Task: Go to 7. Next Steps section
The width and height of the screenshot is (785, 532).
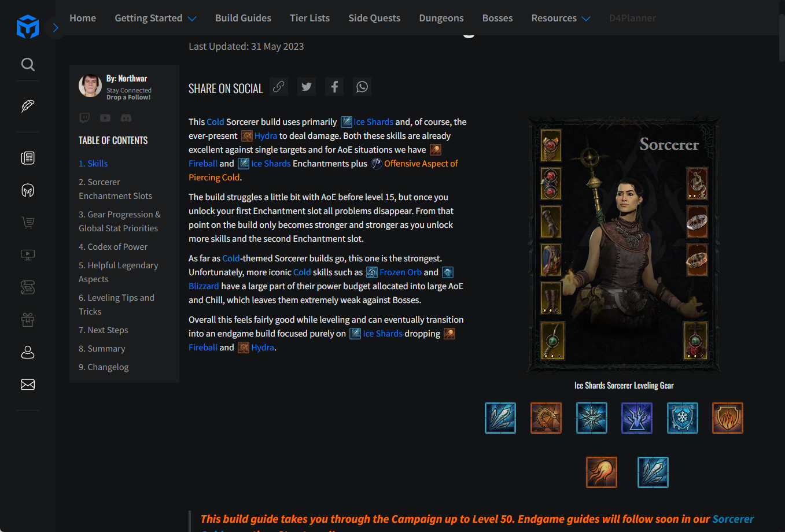Action: point(104,330)
